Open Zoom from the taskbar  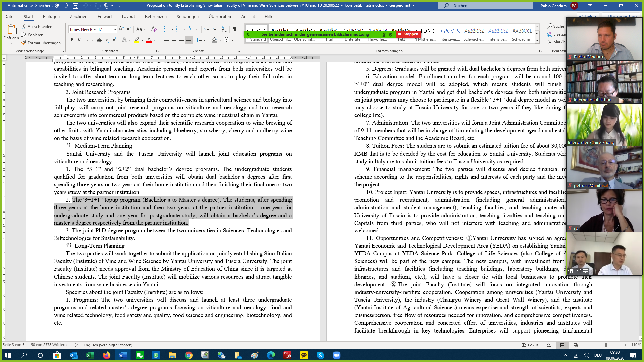(336, 355)
